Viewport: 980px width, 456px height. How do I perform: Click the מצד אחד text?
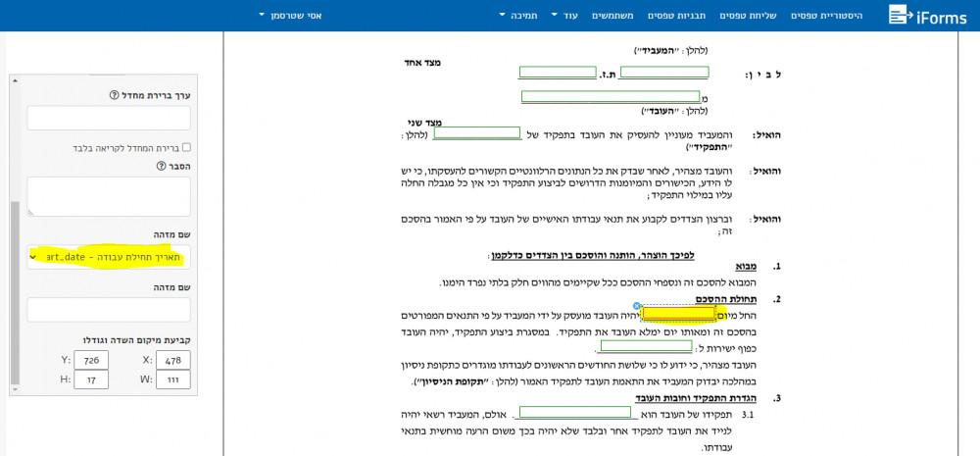[423, 63]
